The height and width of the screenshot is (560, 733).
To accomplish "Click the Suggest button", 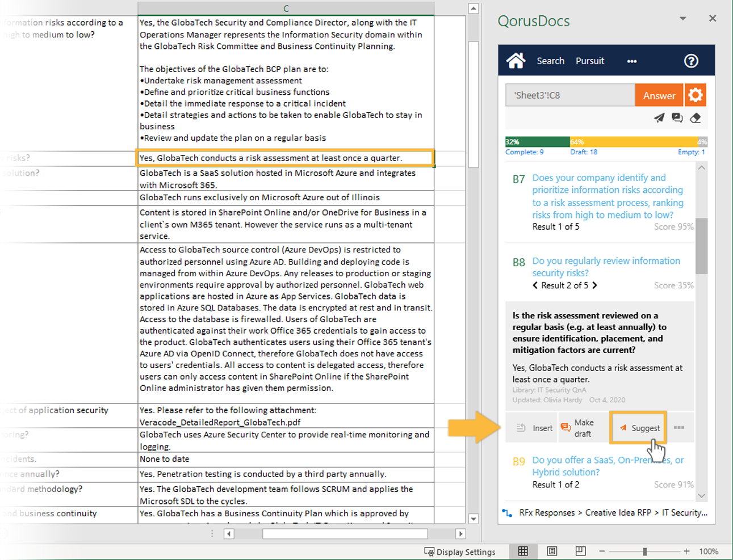I will click(x=639, y=428).
